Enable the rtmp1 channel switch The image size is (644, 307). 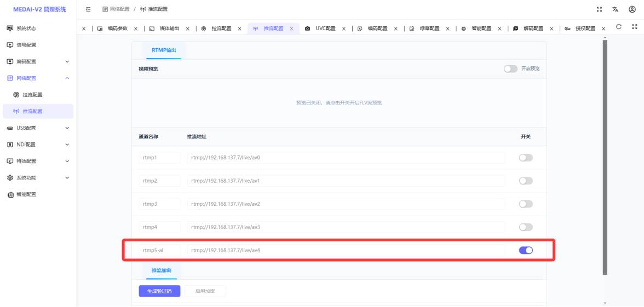(x=526, y=158)
